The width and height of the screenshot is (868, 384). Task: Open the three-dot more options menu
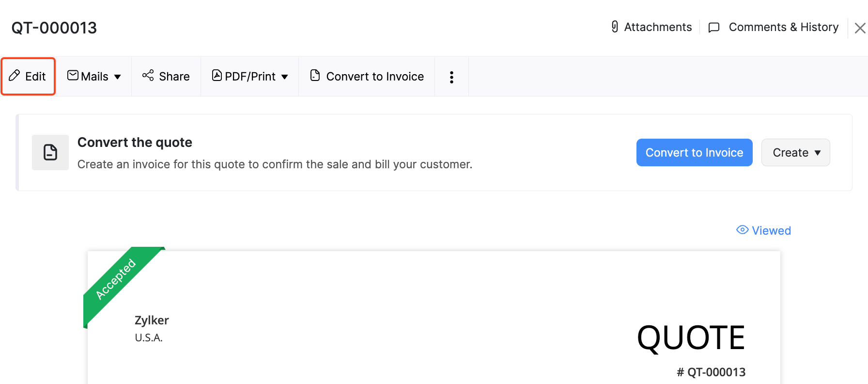(x=451, y=77)
